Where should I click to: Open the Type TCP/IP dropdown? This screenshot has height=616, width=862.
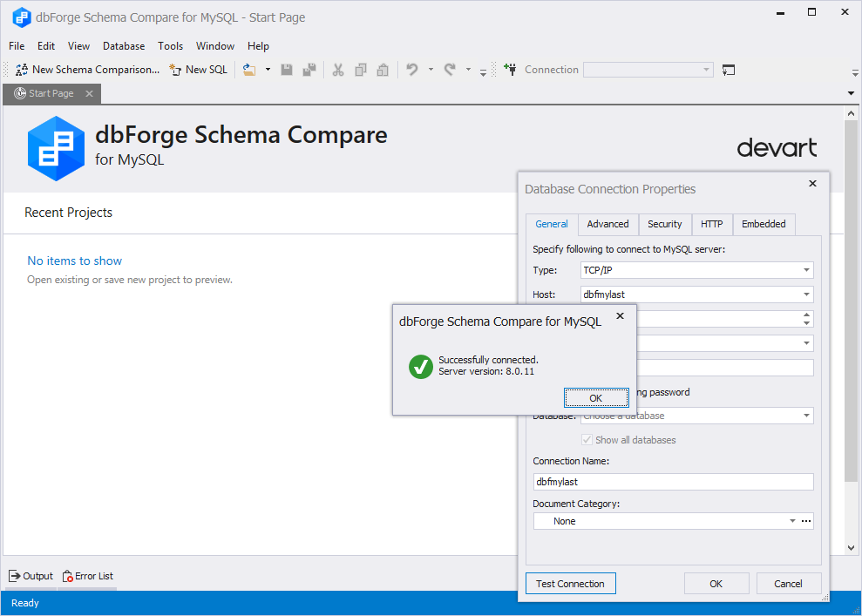(806, 270)
